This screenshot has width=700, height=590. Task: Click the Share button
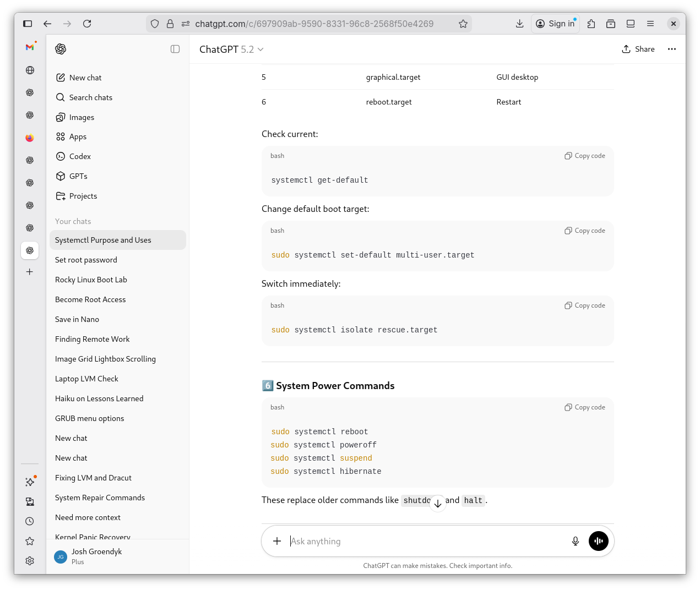(638, 49)
